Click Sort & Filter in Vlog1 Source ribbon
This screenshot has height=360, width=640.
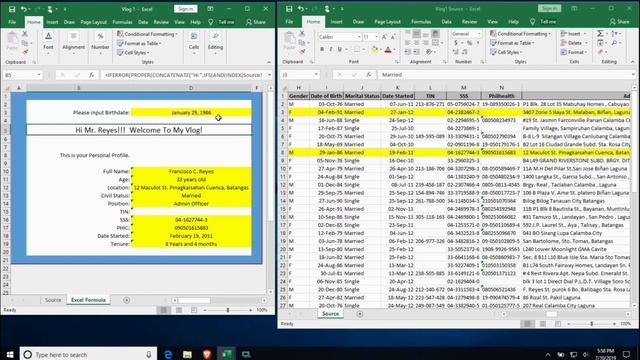tap(614, 33)
